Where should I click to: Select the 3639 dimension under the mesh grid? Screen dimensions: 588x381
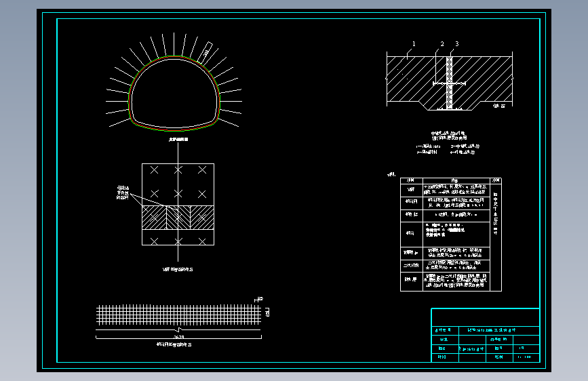click(179, 337)
